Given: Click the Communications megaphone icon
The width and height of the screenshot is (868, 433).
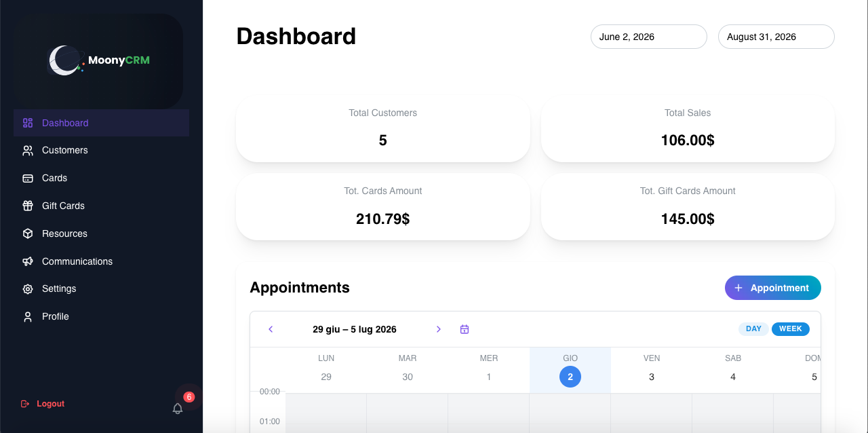Looking at the screenshot, I should pos(28,261).
